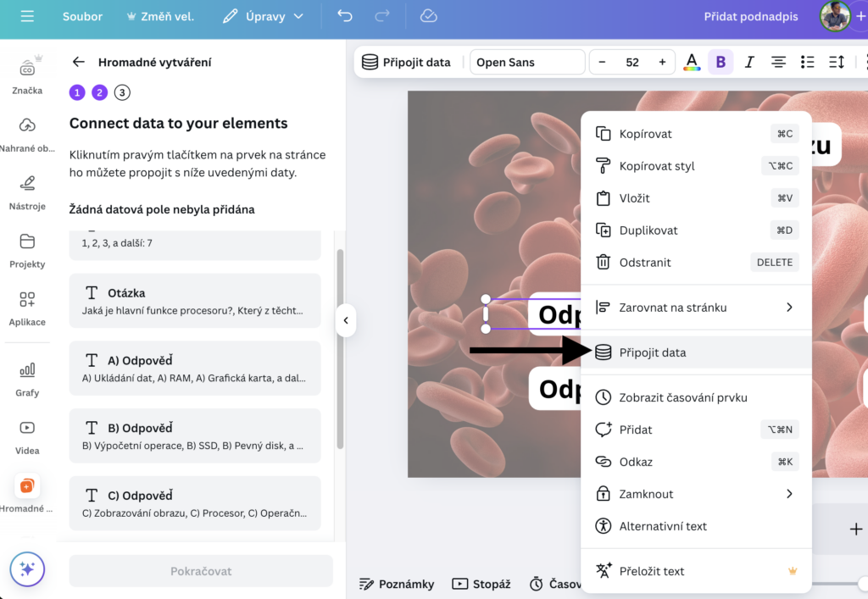Open Videa sidebar tab
Viewport: 868px width, 599px height.
pyautogui.click(x=27, y=437)
